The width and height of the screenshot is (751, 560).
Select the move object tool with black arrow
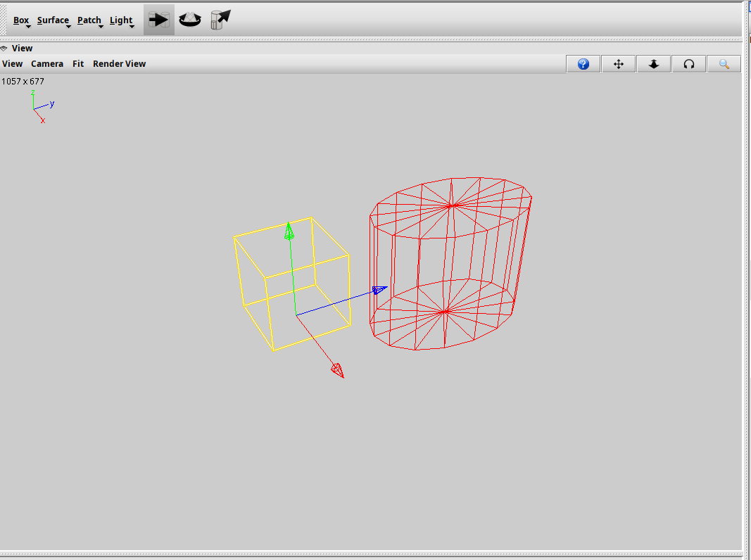(159, 20)
